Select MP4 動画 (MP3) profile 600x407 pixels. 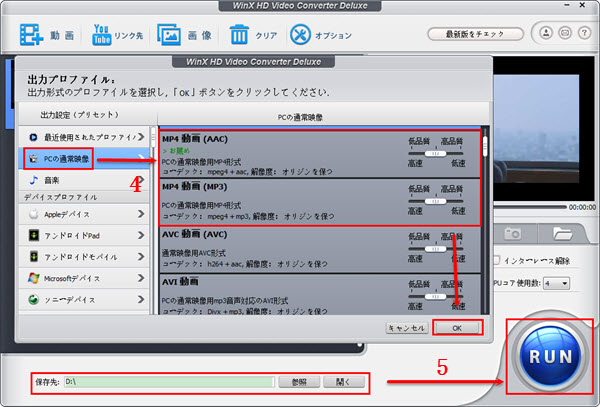point(320,202)
